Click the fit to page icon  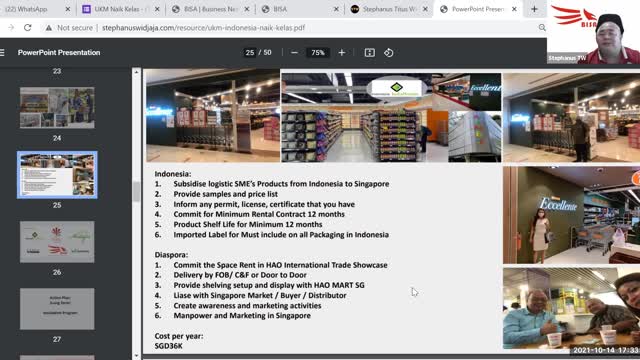click(x=369, y=53)
